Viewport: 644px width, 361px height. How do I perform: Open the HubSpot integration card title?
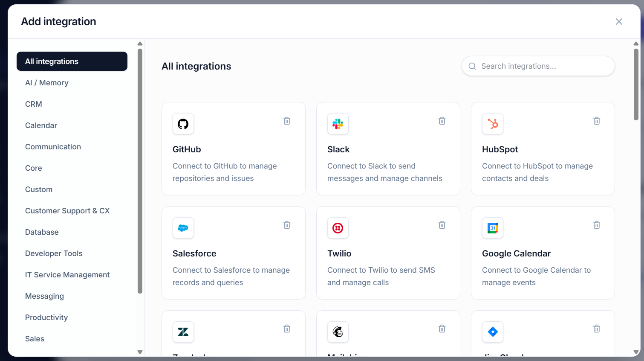click(x=500, y=149)
